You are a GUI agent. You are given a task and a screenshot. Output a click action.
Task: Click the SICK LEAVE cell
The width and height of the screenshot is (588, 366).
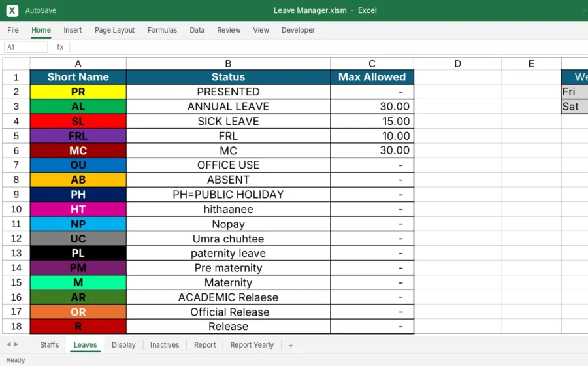pyautogui.click(x=228, y=121)
